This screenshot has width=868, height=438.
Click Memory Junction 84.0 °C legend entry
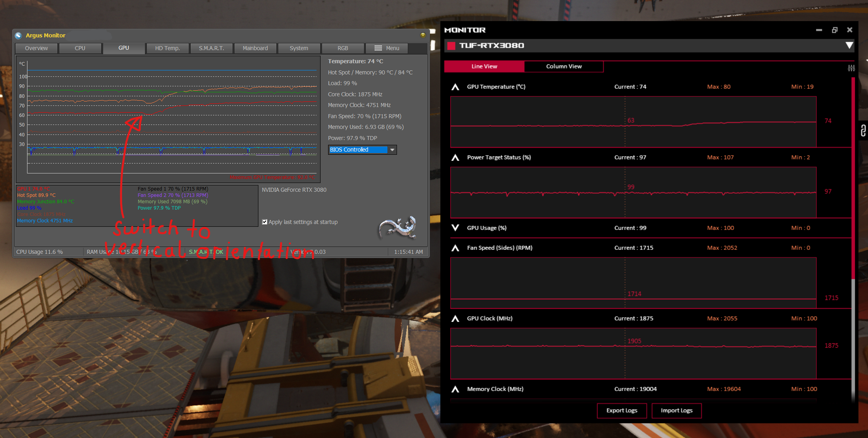click(x=45, y=202)
